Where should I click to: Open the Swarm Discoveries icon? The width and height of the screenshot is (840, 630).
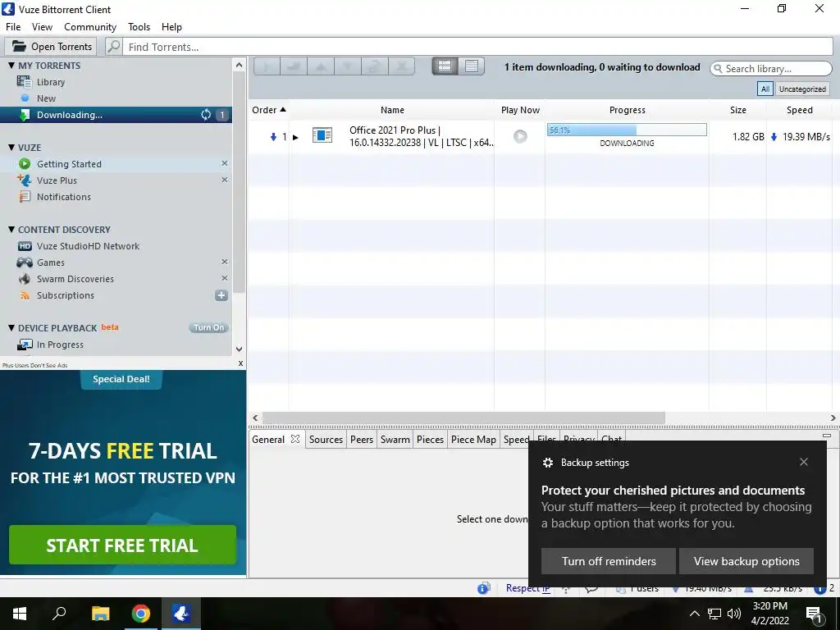[25, 279]
